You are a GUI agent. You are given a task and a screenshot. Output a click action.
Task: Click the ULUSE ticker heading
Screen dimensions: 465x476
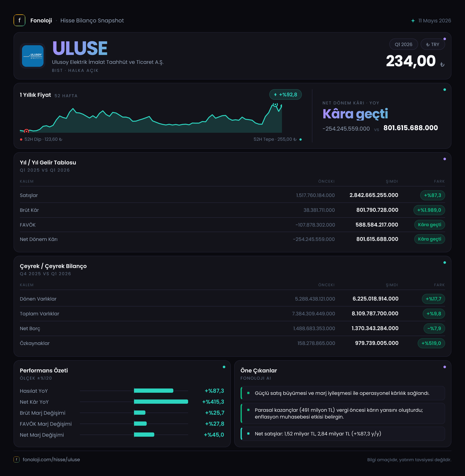click(80, 48)
